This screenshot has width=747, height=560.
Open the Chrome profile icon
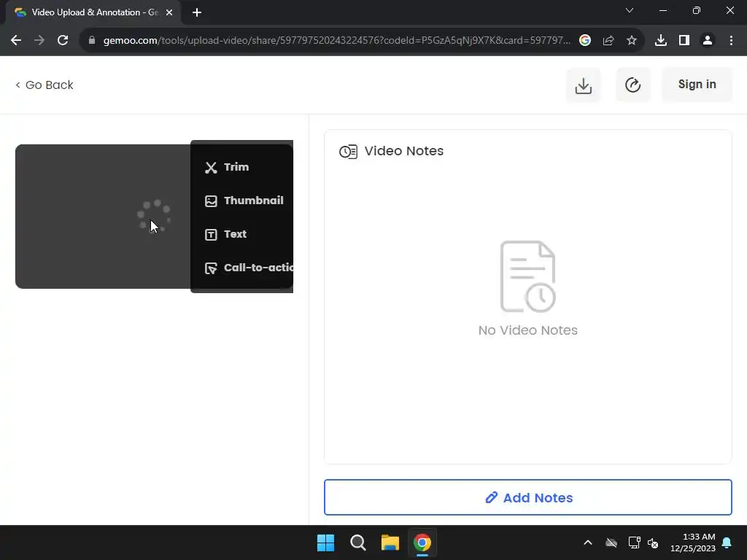pos(708,41)
